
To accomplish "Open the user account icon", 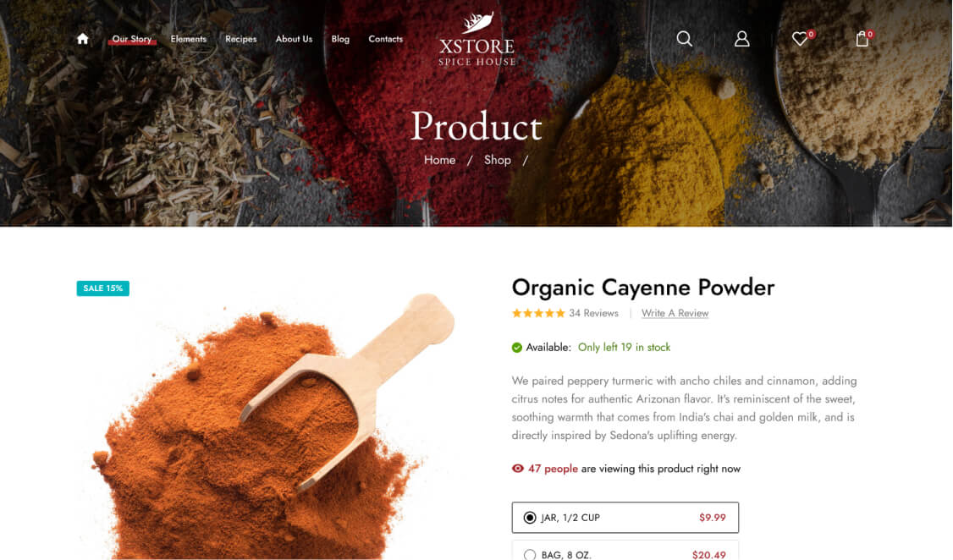I will click(741, 39).
